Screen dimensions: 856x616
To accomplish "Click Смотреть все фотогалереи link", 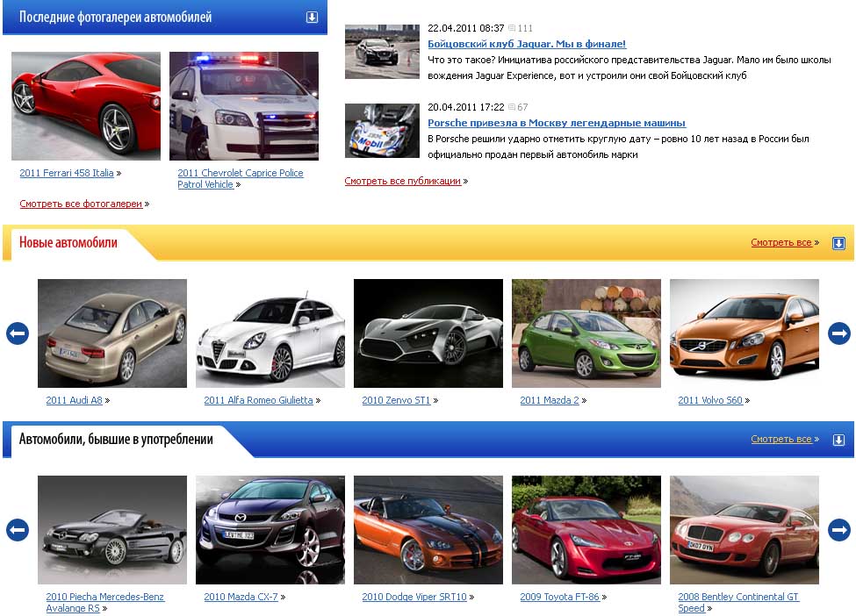I will tap(81, 204).
